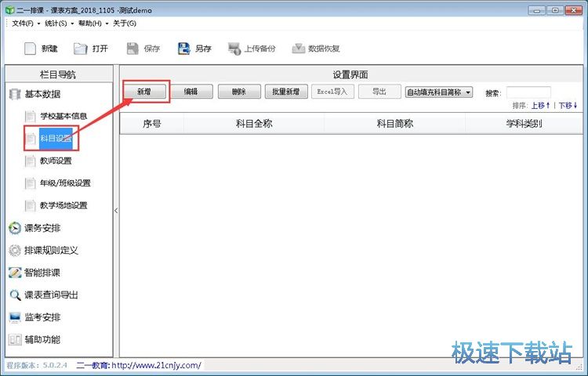Click the 下移 sort link
This screenshot has width=588, height=376.
pyautogui.click(x=568, y=106)
